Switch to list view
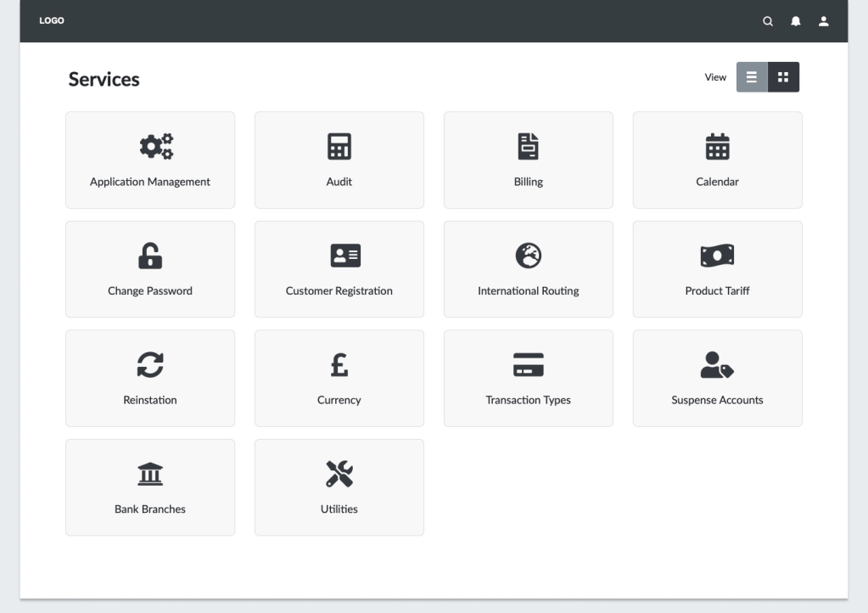The height and width of the screenshot is (613, 868). pyautogui.click(x=752, y=77)
